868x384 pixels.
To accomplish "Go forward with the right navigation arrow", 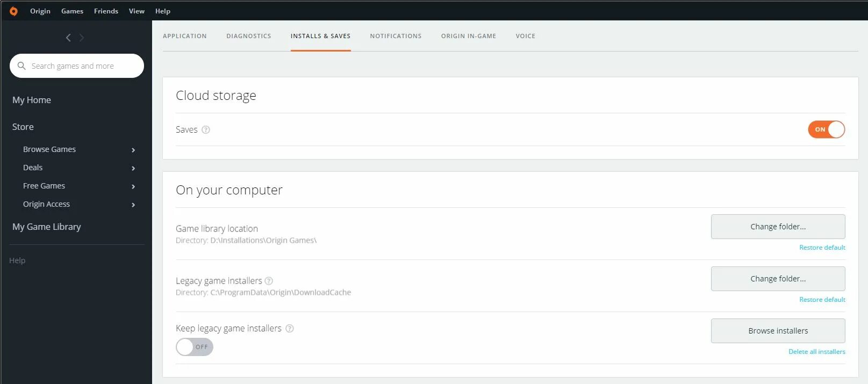I will pyautogui.click(x=82, y=38).
